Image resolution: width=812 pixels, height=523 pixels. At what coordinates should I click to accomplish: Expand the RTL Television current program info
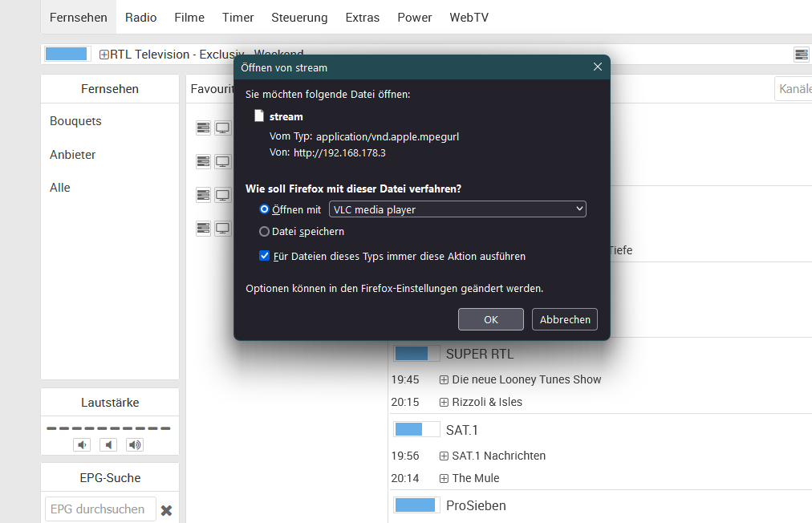point(104,55)
